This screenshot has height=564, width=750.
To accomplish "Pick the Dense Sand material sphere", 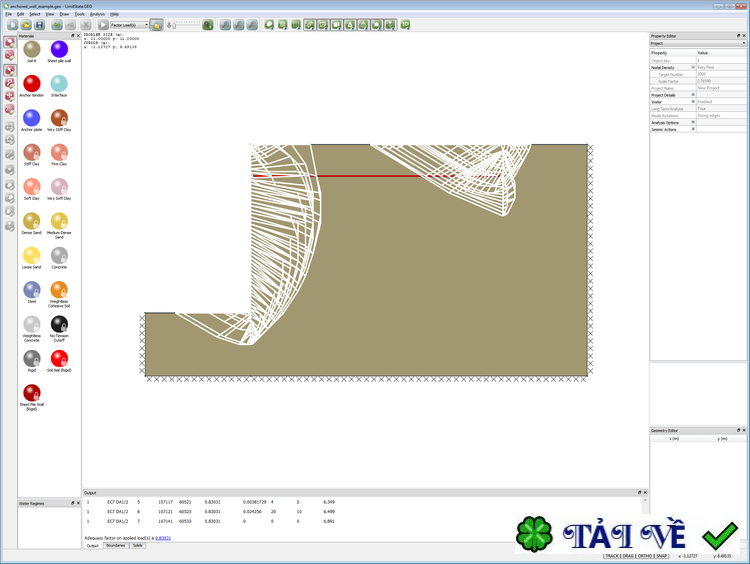I will point(32,221).
